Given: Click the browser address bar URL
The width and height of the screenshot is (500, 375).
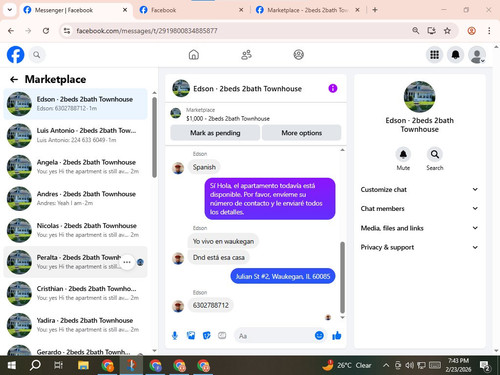Looking at the screenshot, I should click(147, 31).
